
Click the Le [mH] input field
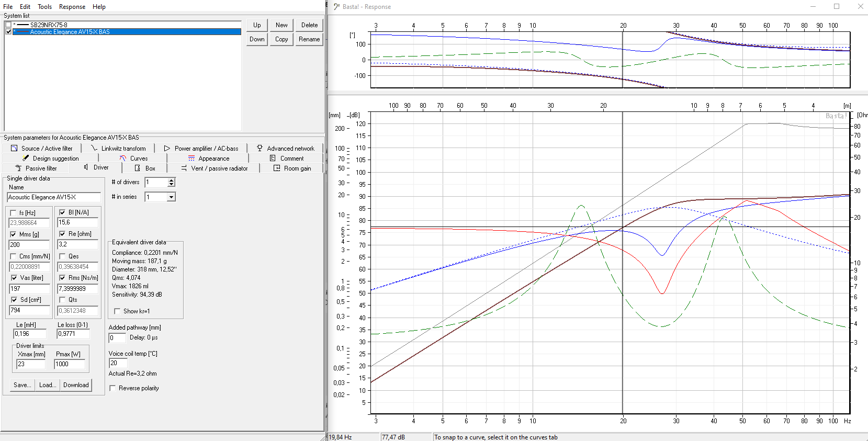[30, 334]
